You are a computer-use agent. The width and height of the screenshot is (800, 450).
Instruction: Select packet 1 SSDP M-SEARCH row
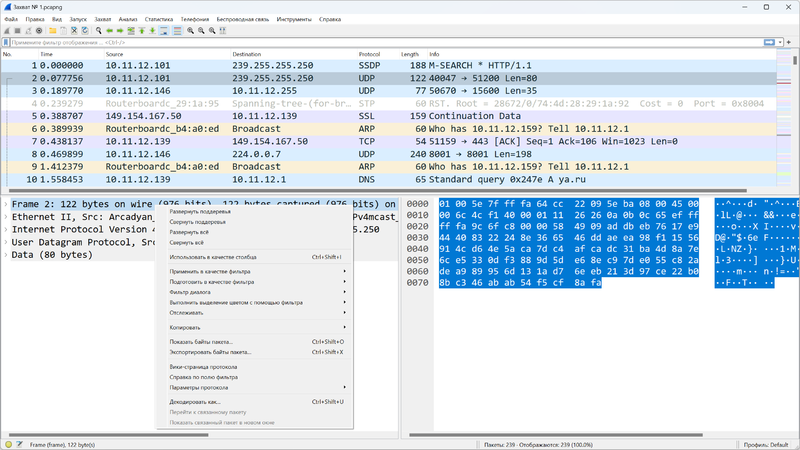pyautogui.click(x=389, y=65)
